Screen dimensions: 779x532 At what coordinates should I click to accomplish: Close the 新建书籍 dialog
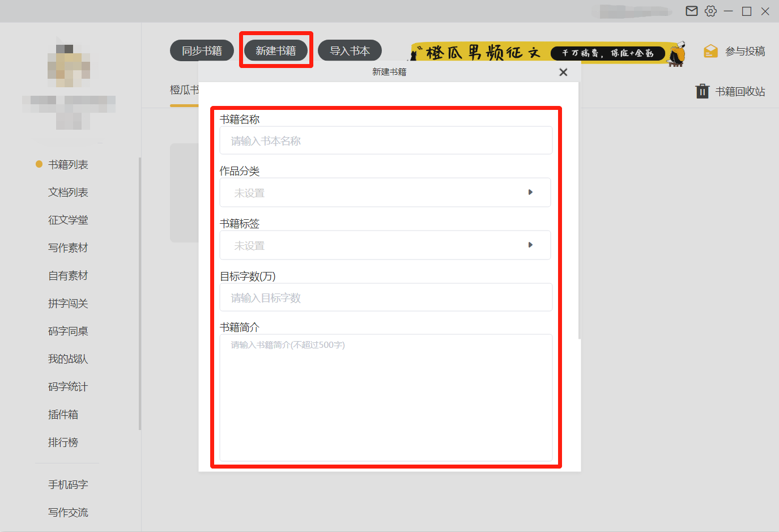point(563,72)
